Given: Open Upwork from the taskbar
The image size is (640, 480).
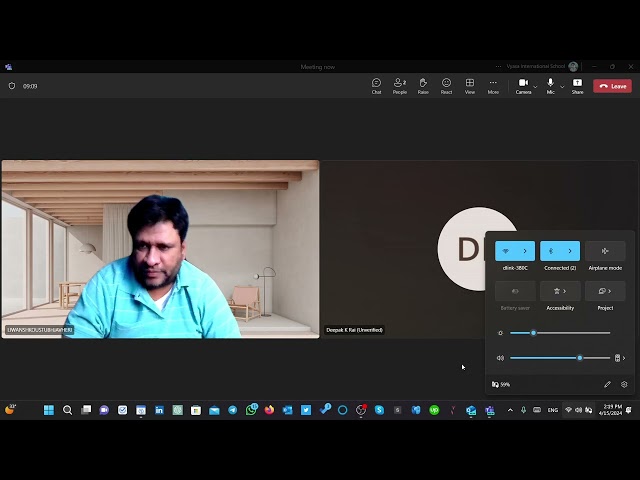Looking at the screenshot, I should pyautogui.click(x=434, y=410).
